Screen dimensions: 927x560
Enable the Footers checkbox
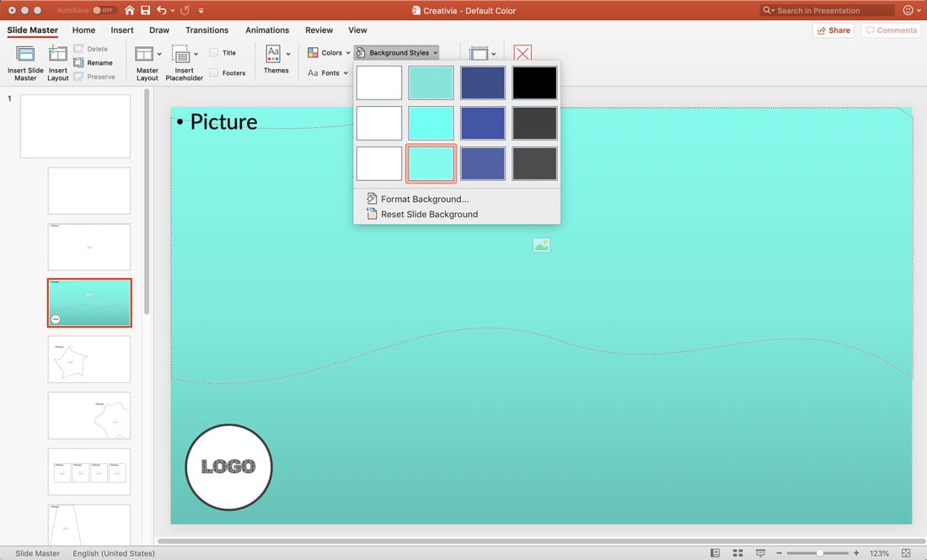[x=214, y=73]
